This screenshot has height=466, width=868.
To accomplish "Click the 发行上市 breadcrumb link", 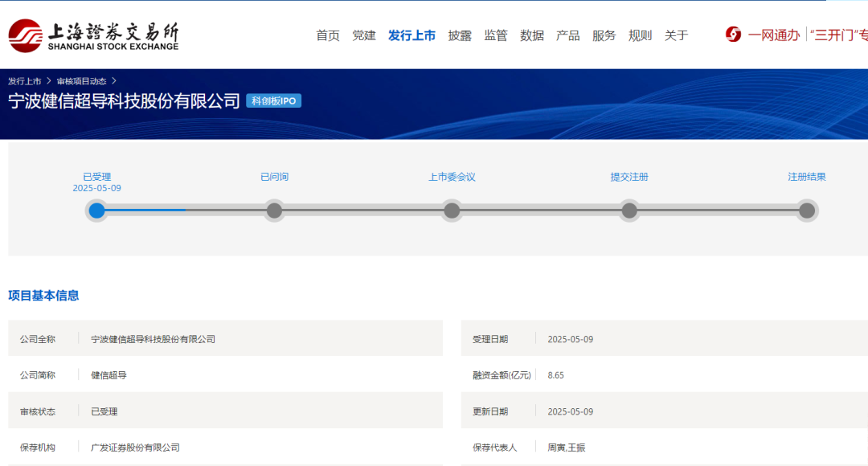I will coord(24,81).
